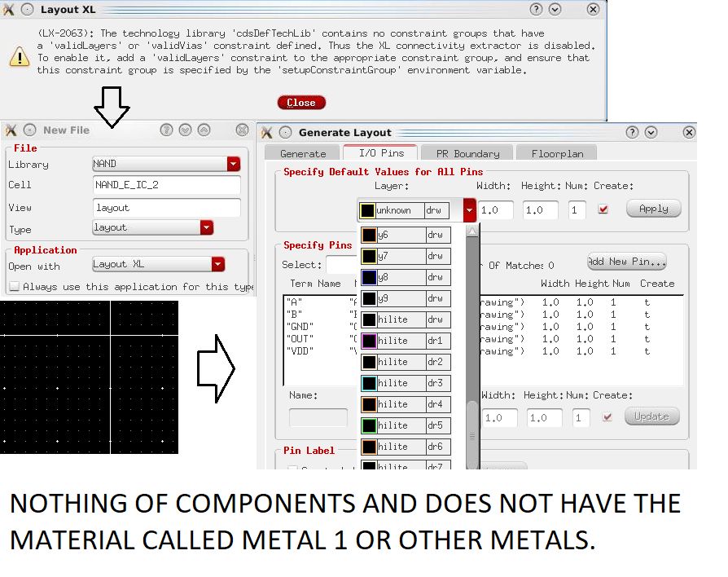Click X app icon in New File titlebar
Viewport: 728px width, 577px height.
pyautogui.click(x=11, y=130)
